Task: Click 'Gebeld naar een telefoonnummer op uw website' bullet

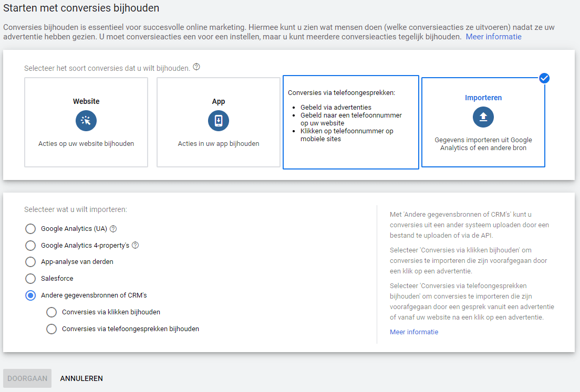Action: tap(351, 119)
